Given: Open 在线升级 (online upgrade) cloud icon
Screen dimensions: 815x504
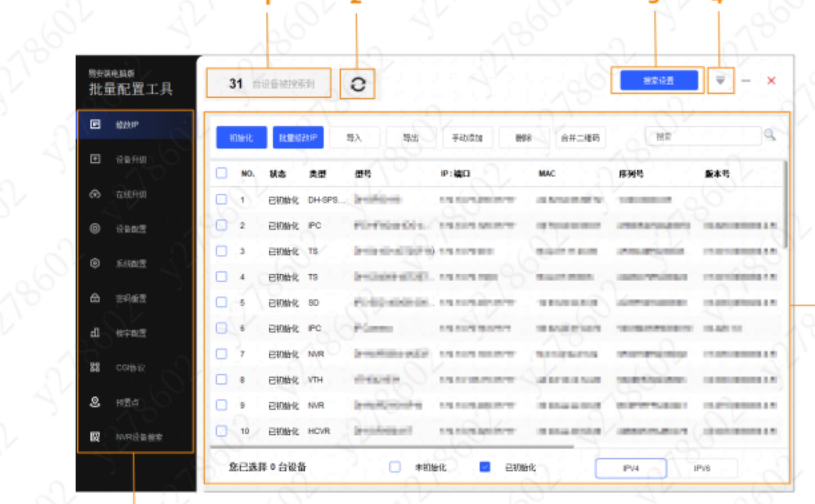Looking at the screenshot, I should (x=95, y=194).
